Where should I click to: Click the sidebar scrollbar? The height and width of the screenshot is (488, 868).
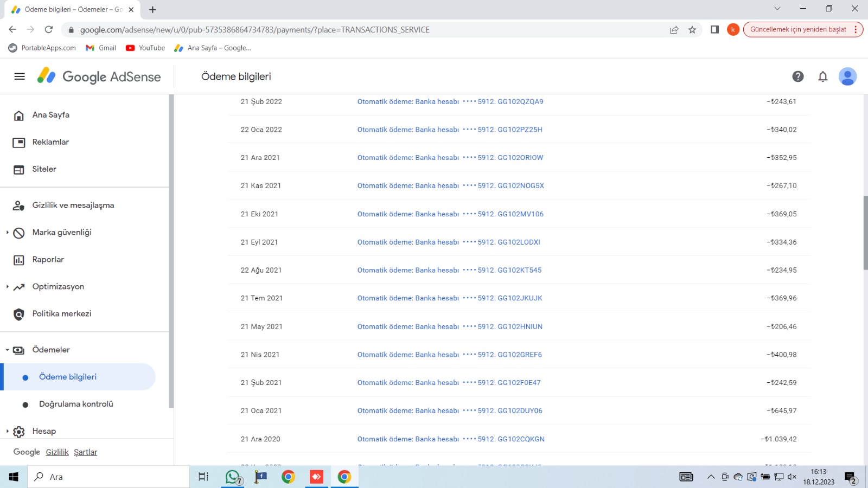point(171,251)
